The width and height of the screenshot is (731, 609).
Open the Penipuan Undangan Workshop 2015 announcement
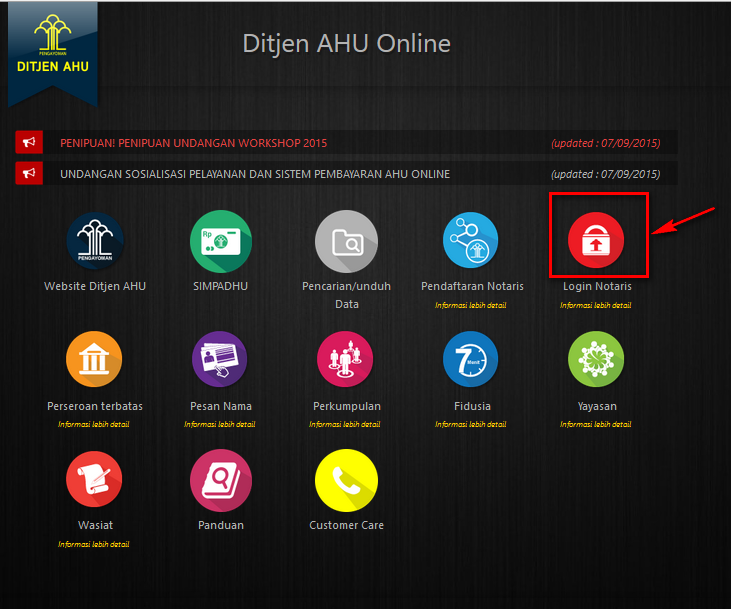click(193, 143)
